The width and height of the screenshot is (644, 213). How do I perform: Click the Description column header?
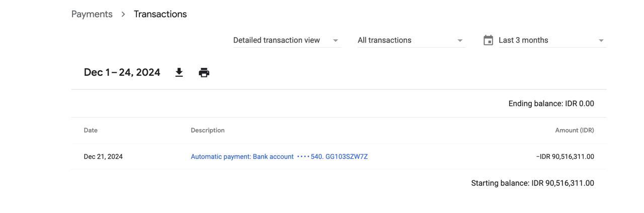[208, 130]
